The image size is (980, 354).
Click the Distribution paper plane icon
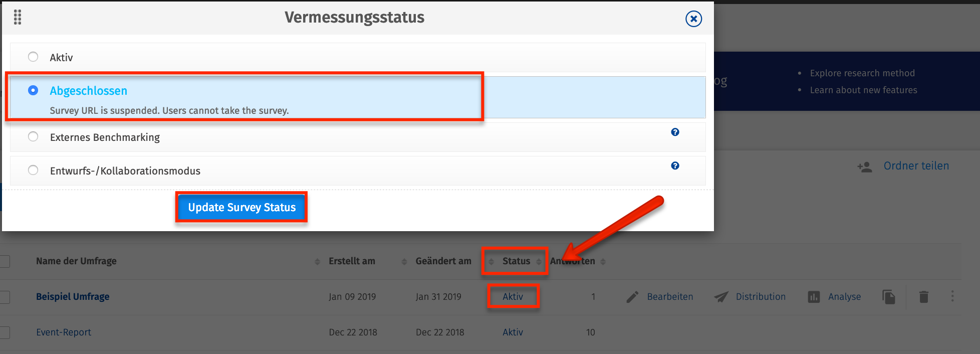click(721, 297)
